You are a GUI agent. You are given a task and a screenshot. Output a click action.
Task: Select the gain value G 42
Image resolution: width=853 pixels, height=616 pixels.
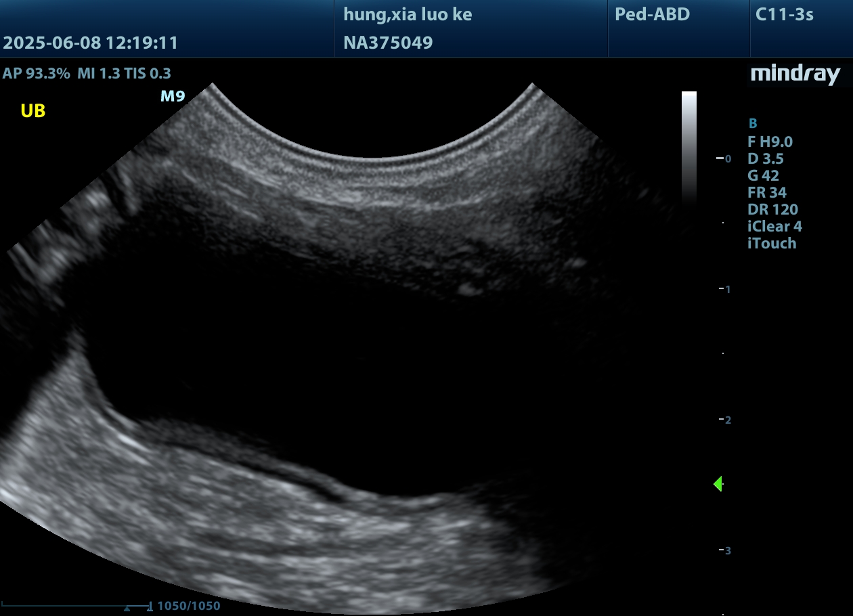tap(763, 176)
